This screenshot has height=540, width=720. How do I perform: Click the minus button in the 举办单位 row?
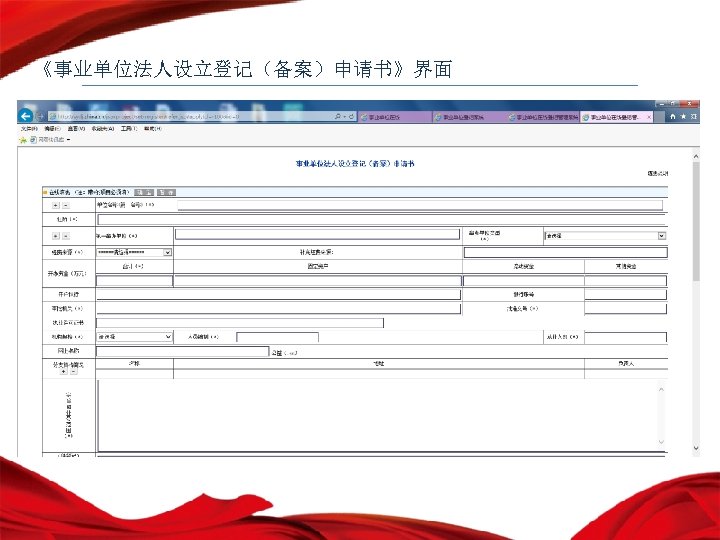click(x=66, y=236)
